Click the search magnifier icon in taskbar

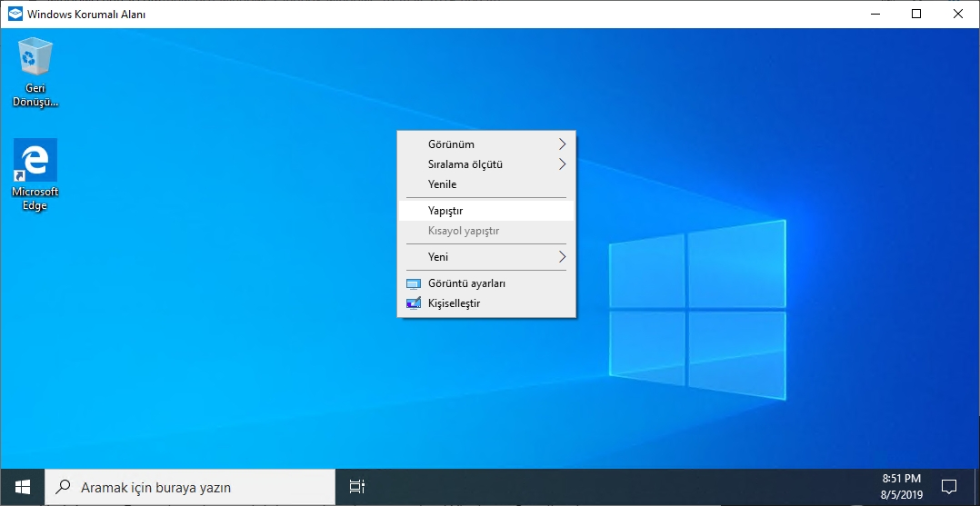pyautogui.click(x=64, y=487)
